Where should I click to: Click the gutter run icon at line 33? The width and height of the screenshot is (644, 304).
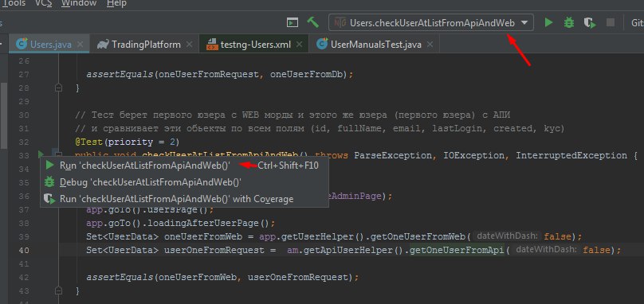click(x=41, y=154)
